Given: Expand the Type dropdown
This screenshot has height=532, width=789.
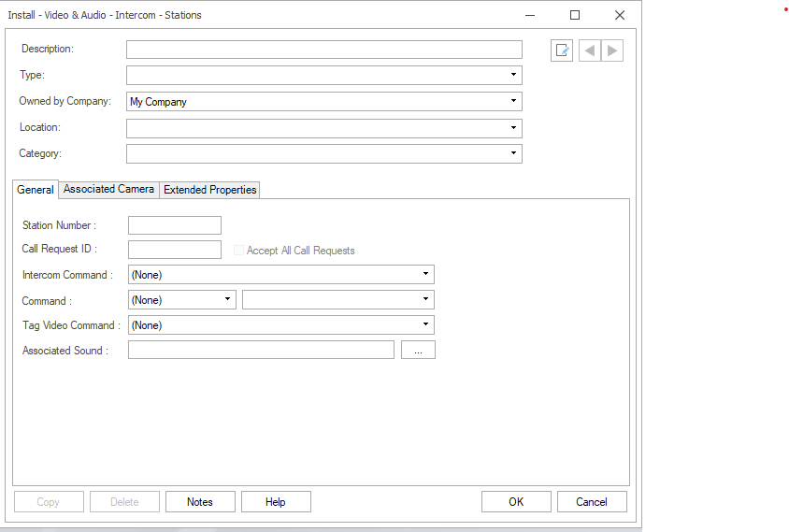Looking at the screenshot, I should coord(513,76).
